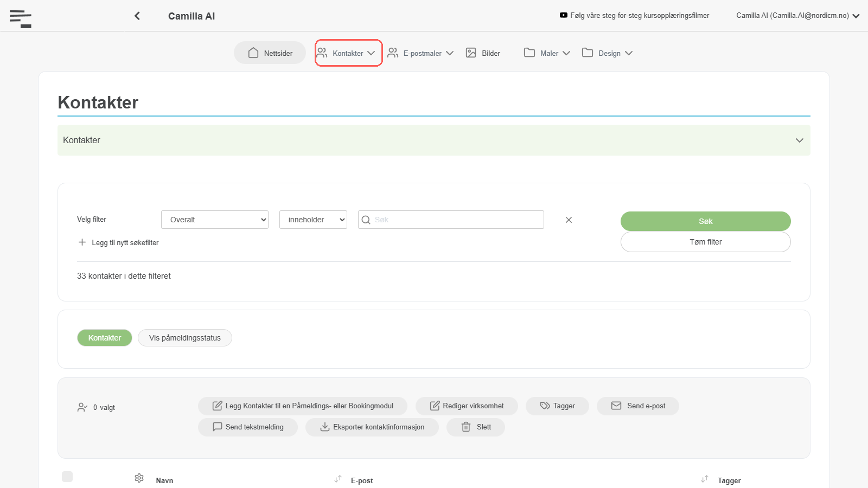This screenshot has width=868, height=488.
Task: Sort by the arrows next to E-post
Action: point(338,479)
